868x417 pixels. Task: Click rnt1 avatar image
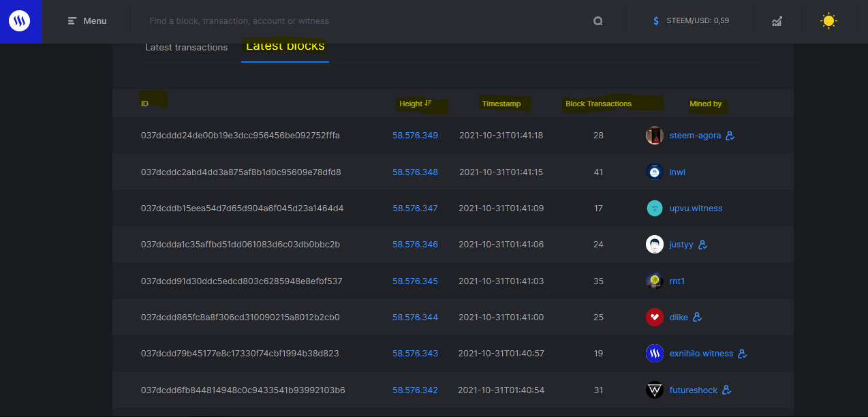tap(655, 281)
